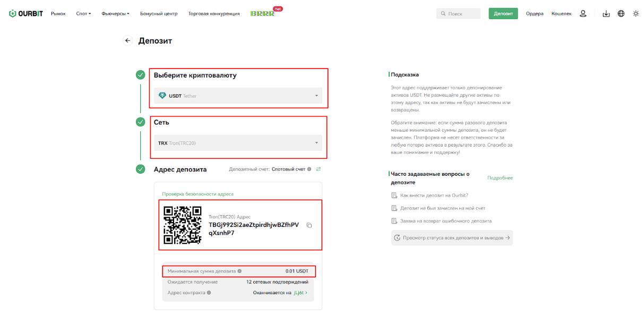Screen dimensions: 644x316
Task: Click the download app icon
Action: [606, 14]
